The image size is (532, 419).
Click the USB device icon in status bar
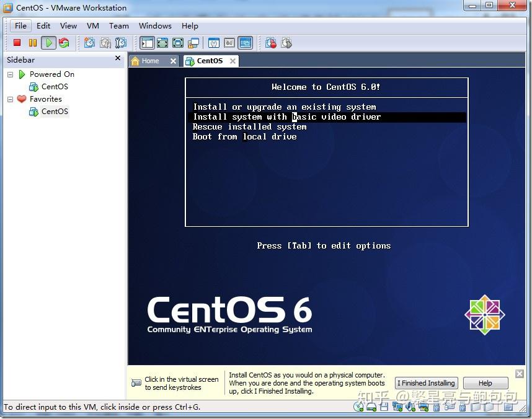(x=435, y=407)
